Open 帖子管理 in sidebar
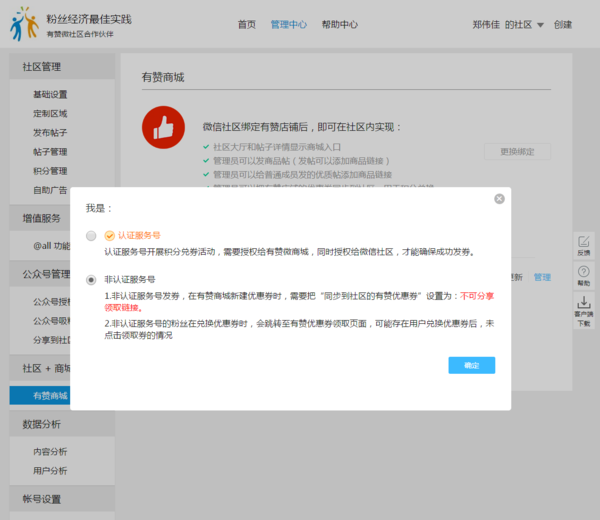This screenshot has height=520, width=600. click(x=50, y=152)
